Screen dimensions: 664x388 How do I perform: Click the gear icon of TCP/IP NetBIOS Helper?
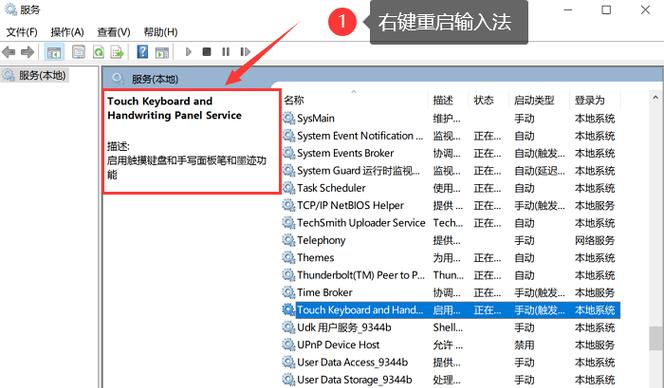coord(289,205)
